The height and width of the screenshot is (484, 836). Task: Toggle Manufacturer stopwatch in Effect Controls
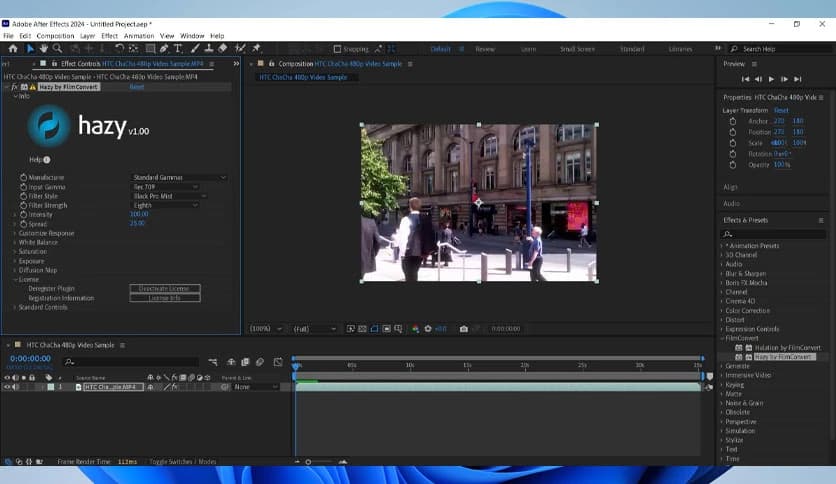[x=23, y=178]
